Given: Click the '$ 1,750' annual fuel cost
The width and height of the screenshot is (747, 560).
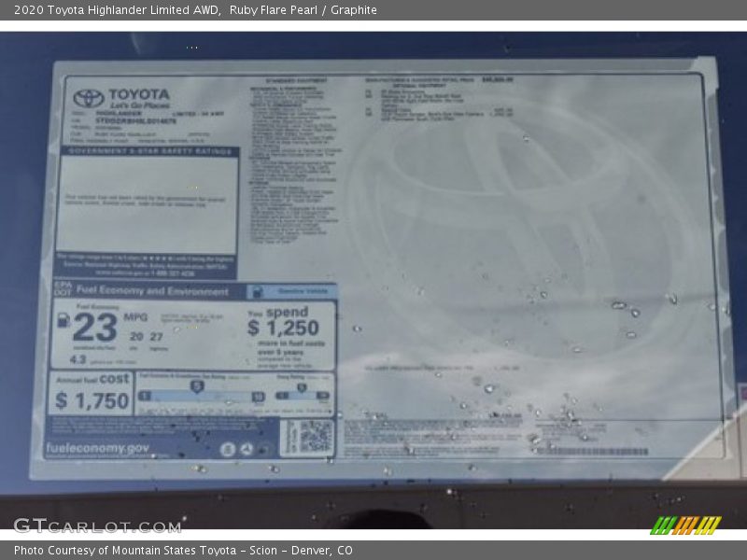Looking at the screenshot, I should tap(92, 400).
